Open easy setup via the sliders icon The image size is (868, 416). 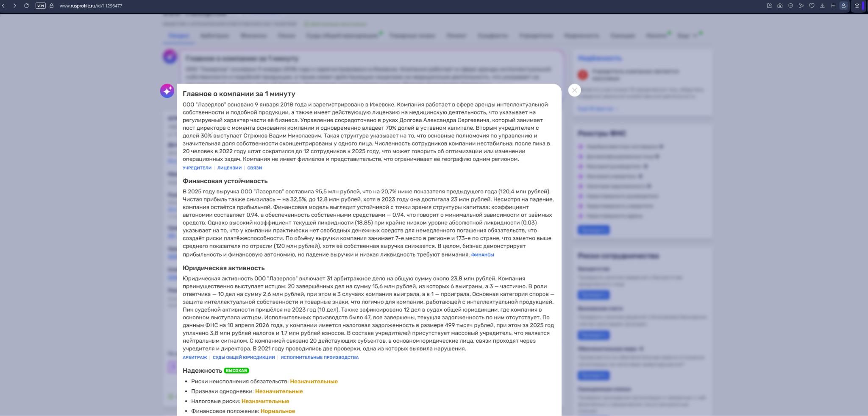[x=833, y=6]
